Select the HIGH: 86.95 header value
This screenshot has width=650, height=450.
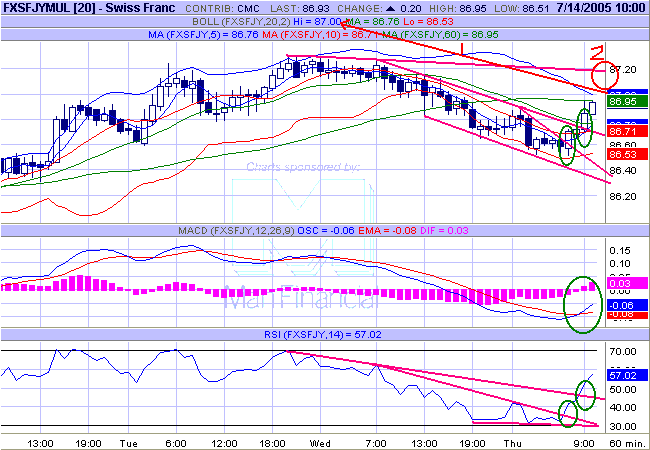(x=460, y=8)
